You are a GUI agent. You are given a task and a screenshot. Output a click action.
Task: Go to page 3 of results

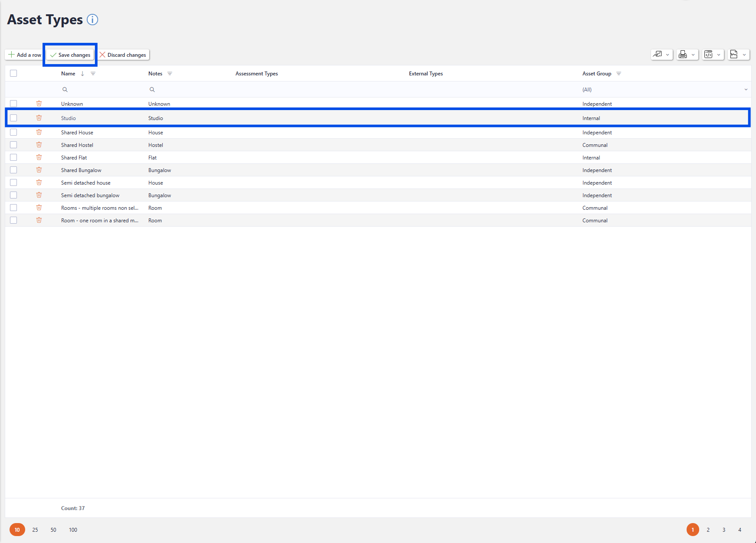(x=723, y=530)
